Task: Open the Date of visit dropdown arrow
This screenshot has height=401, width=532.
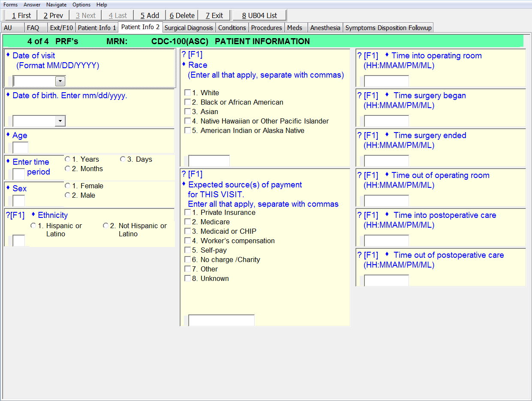Action: click(x=60, y=81)
